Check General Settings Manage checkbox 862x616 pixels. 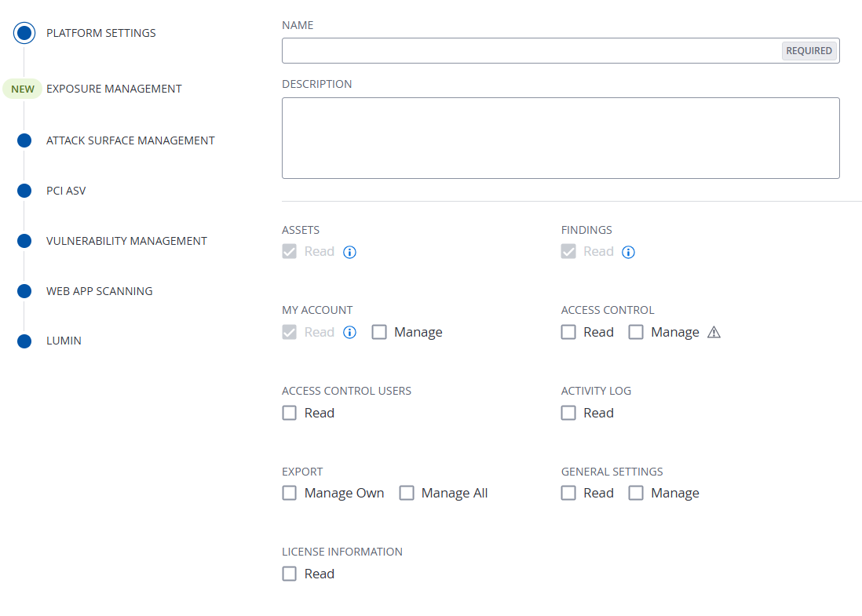click(x=636, y=493)
